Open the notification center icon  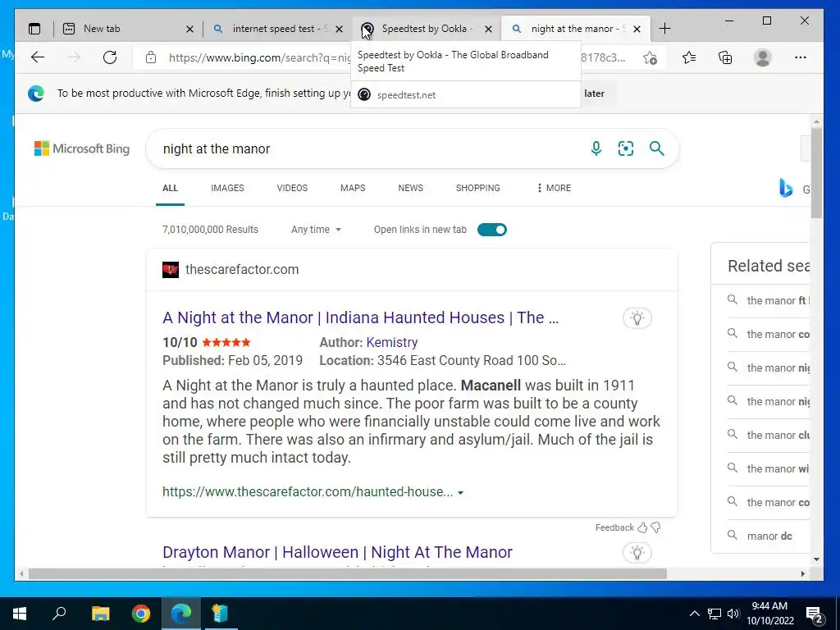click(815, 614)
